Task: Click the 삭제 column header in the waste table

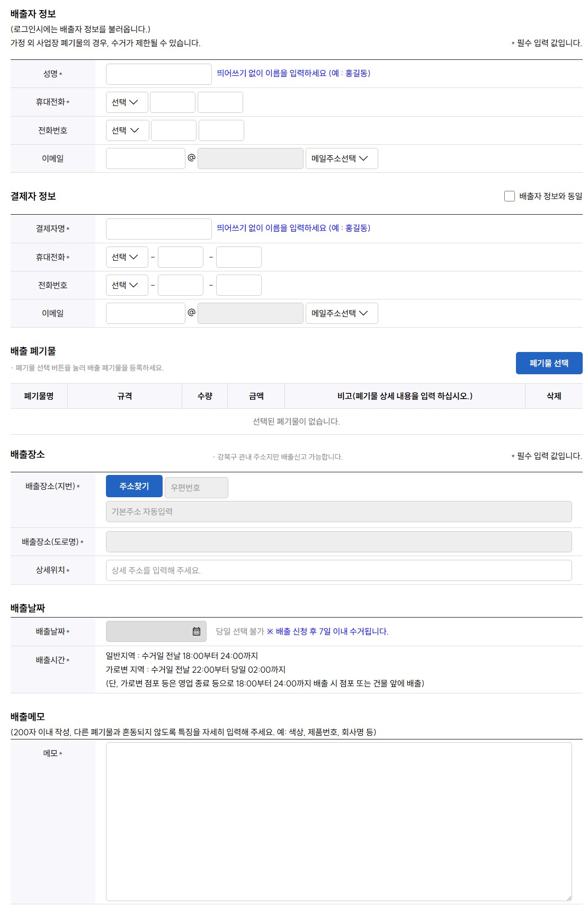Action: point(553,395)
